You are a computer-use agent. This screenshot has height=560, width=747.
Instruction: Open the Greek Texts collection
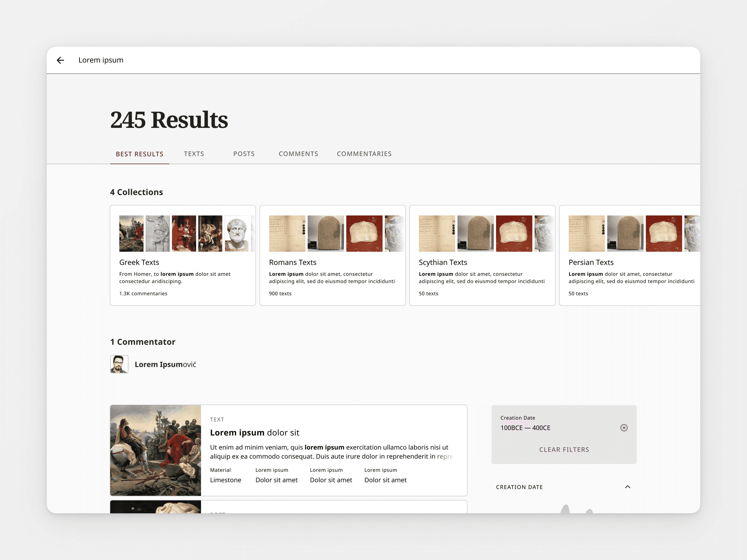click(139, 262)
